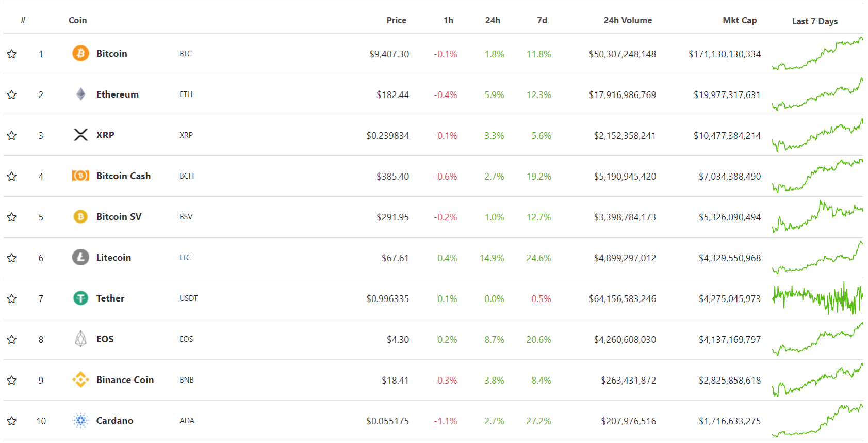View Cardano's 7-day sparkline chart
Image resolution: width=868 pixels, height=443 pixels.
pyautogui.click(x=817, y=420)
